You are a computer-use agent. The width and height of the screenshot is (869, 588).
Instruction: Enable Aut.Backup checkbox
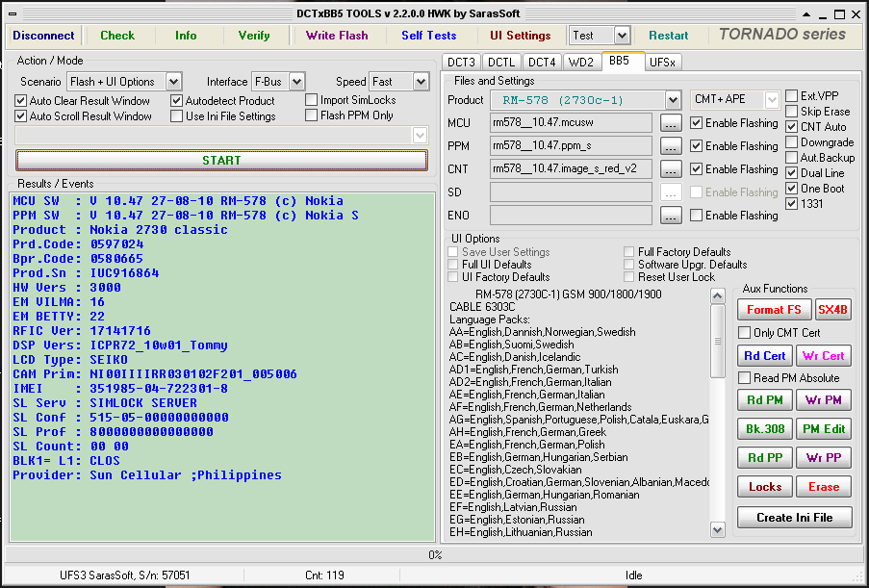click(820, 158)
